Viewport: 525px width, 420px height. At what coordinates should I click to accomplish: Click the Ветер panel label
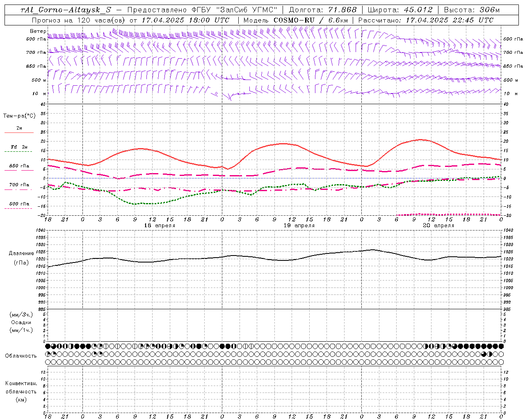pyautogui.click(x=38, y=31)
